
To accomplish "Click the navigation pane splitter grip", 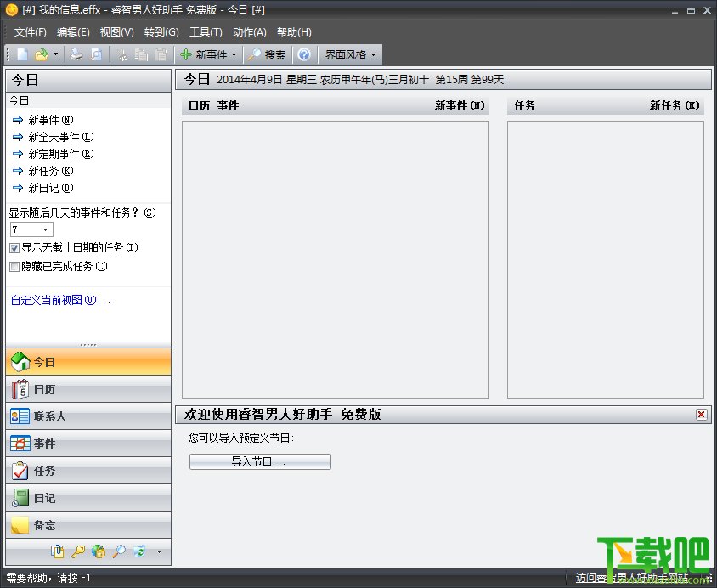I will point(88,345).
